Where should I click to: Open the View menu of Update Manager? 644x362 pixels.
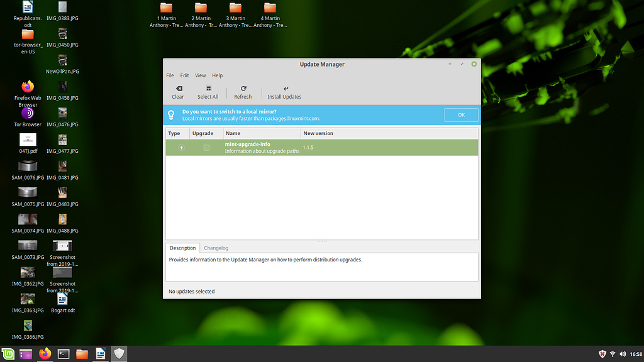click(200, 75)
